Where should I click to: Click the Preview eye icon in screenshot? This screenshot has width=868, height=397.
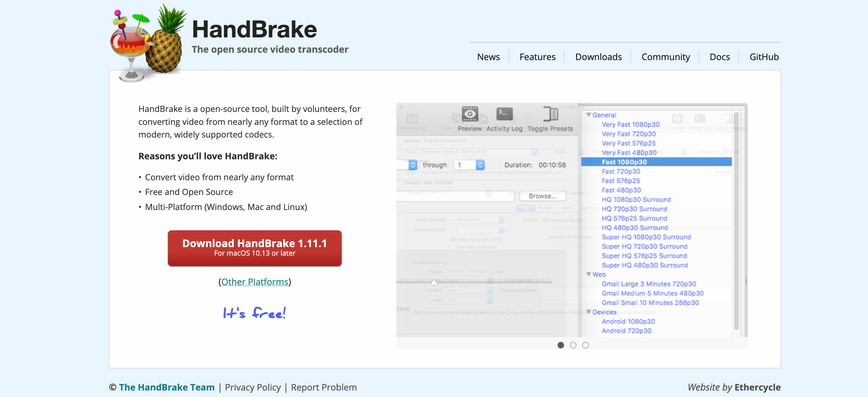[470, 114]
